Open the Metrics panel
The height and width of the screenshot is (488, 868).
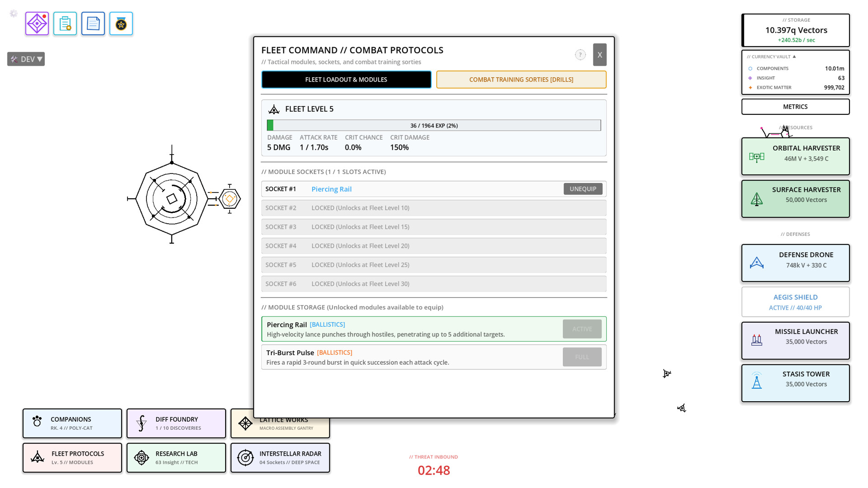coord(795,107)
